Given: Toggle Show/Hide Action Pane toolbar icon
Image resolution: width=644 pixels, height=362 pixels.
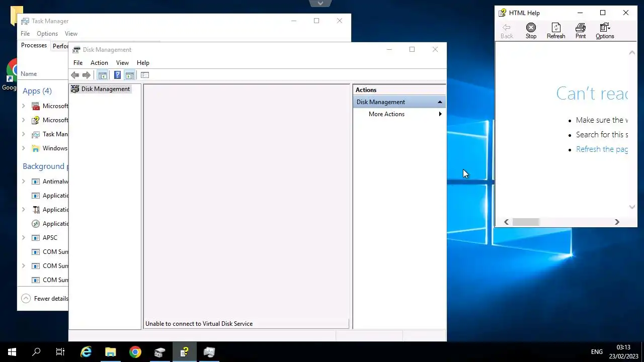Looking at the screenshot, I should pyautogui.click(x=130, y=75).
